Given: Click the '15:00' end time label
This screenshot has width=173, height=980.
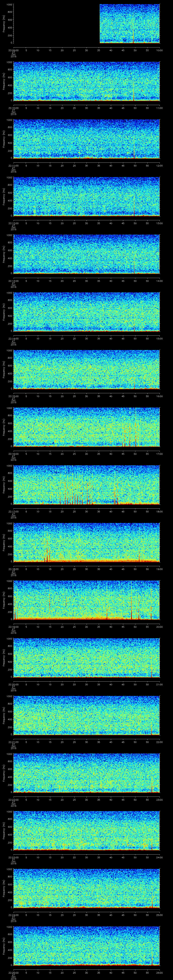Looking at the screenshot, I should (x=160, y=339).
